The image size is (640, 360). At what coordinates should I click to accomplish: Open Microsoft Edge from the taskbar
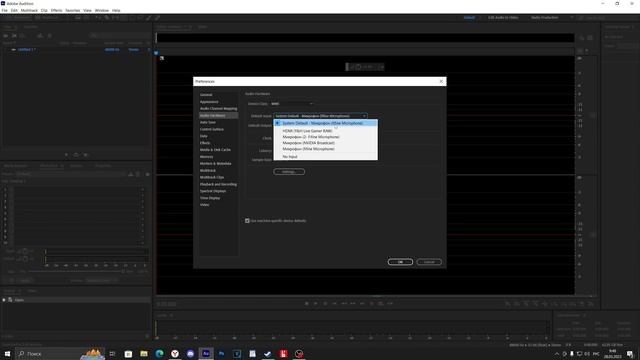[159, 353]
